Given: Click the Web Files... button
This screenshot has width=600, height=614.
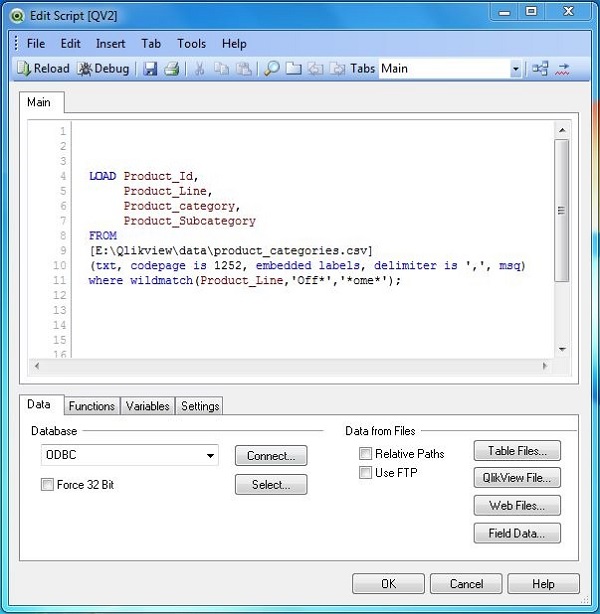Looking at the screenshot, I should tap(517, 506).
